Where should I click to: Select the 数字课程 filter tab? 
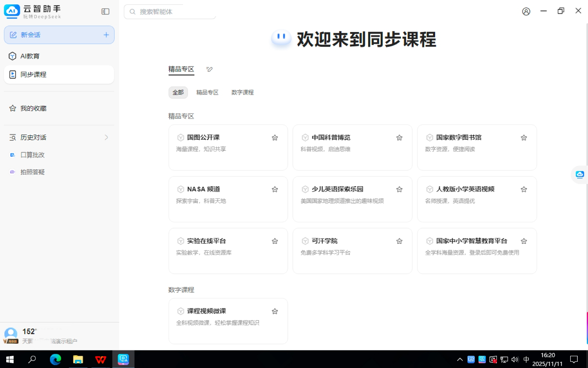242,92
